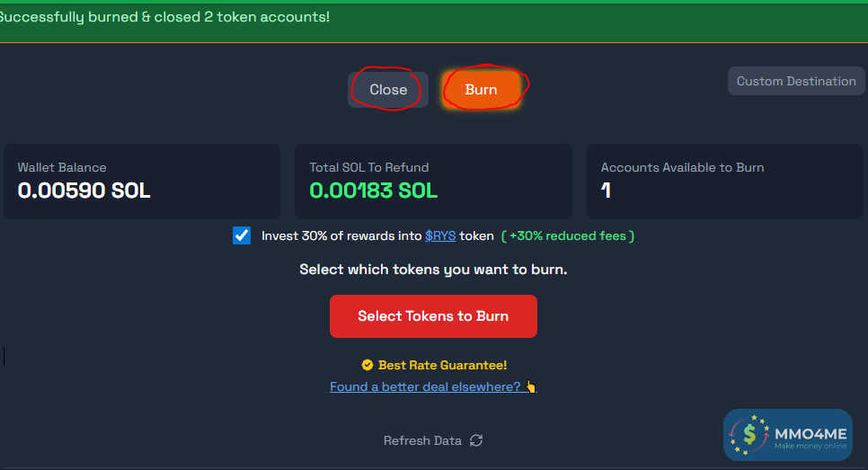Click the Select Tokens to Burn button
The image size is (868, 470).
(x=433, y=316)
